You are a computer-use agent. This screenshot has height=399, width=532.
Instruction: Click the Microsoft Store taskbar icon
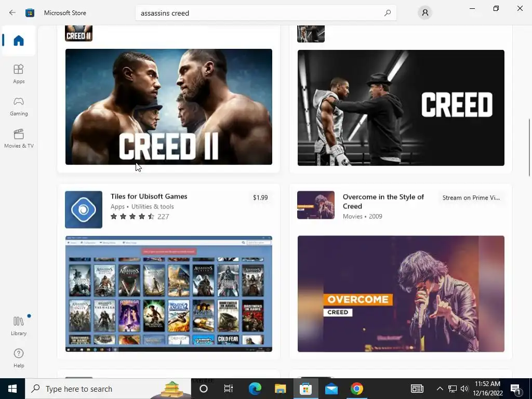point(305,389)
